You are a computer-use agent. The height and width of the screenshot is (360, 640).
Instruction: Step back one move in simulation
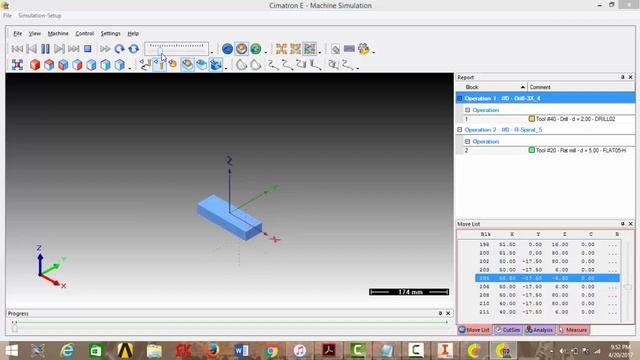[x=31, y=49]
